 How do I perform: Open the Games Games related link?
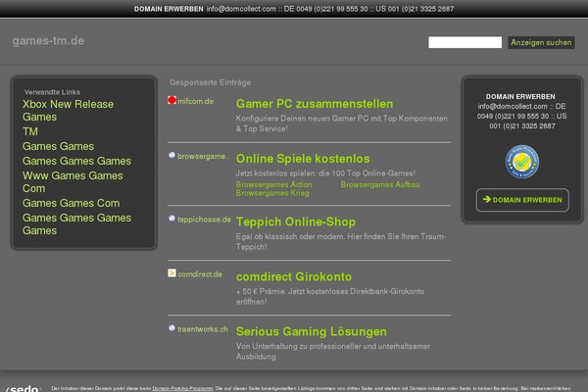[58, 146]
